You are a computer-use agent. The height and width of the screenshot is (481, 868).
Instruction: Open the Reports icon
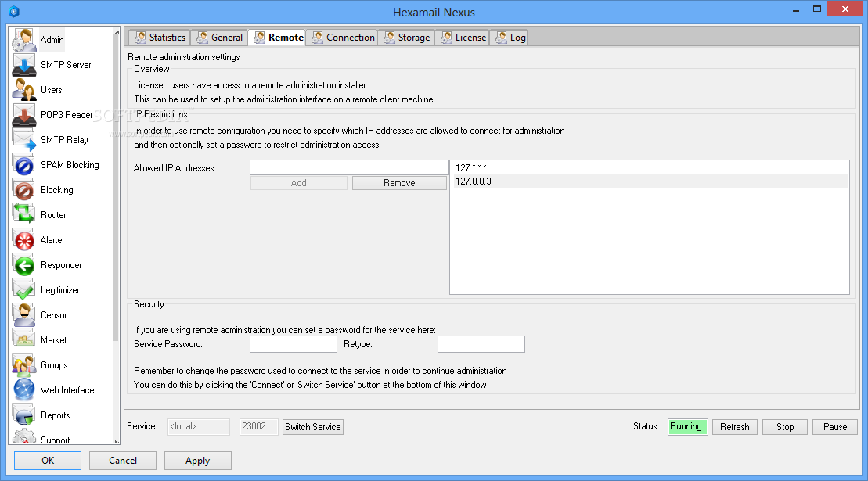click(24, 415)
